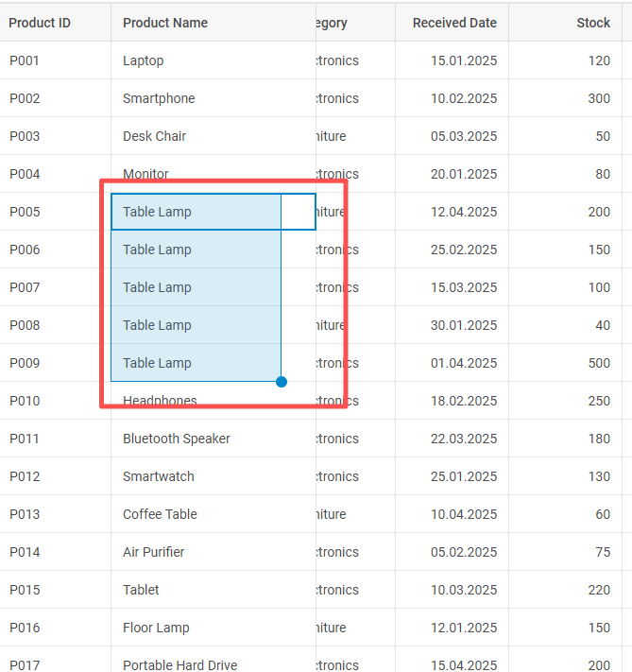Click the stock value 500 cell
The height and width of the screenshot is (672, 632).
[x=598, y=363]
